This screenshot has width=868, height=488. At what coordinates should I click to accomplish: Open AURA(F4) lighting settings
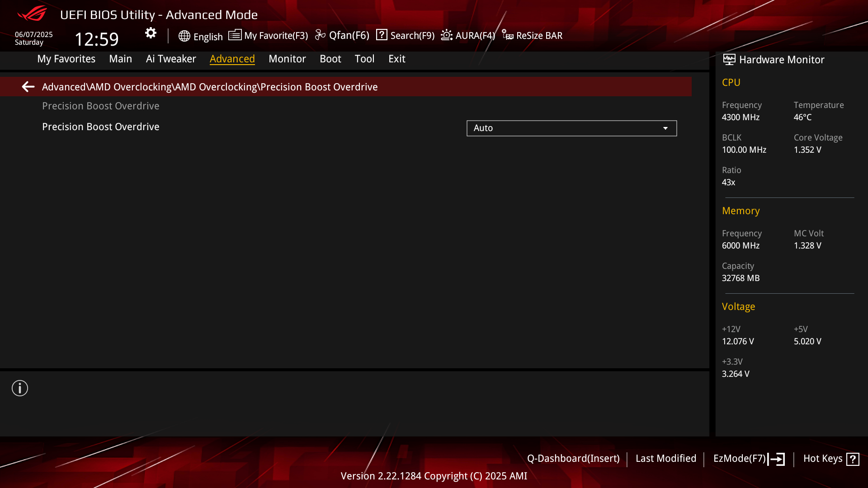point(475,35)
